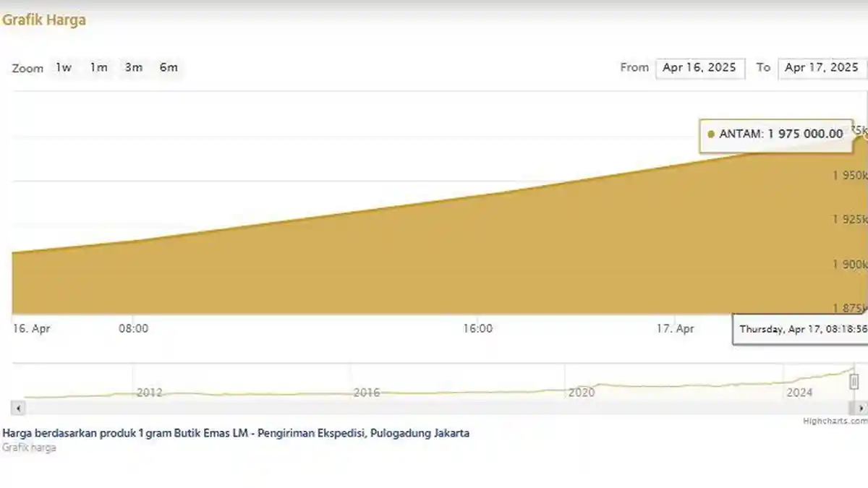Click the 1 900k y-axis label

(849, 264)
